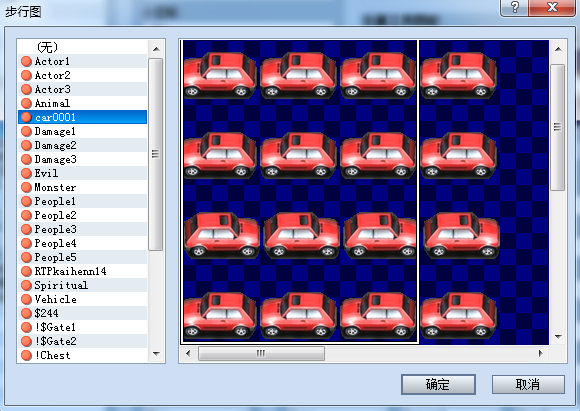580x411 pixels.
Task: Select the People1 graphic
Action: 82,201
